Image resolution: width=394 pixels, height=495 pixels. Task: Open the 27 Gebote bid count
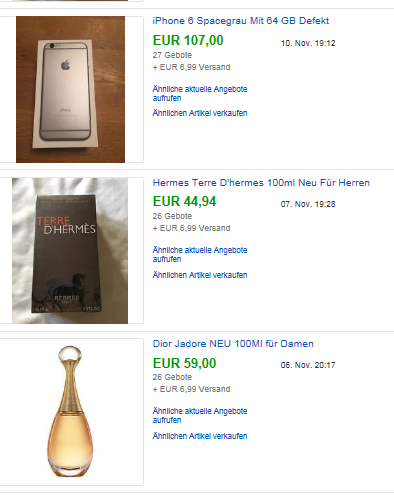(x=172, y=55)
